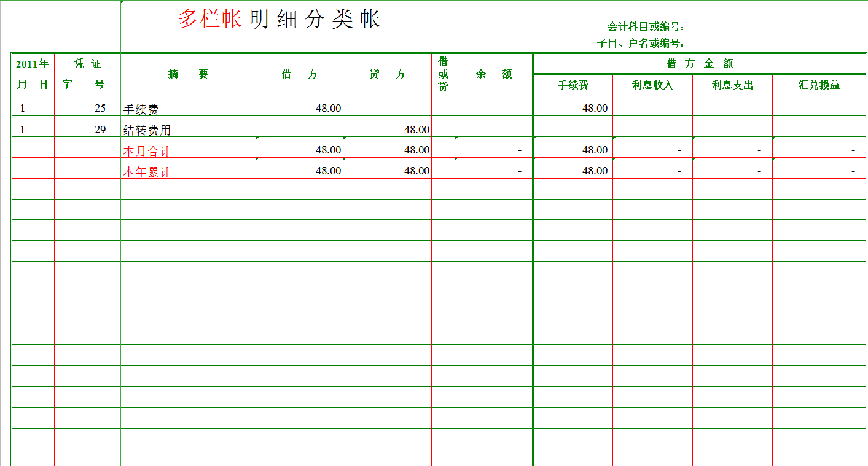Select the "摘要" column header
The image size is (868, 466).
coord(189,73)
